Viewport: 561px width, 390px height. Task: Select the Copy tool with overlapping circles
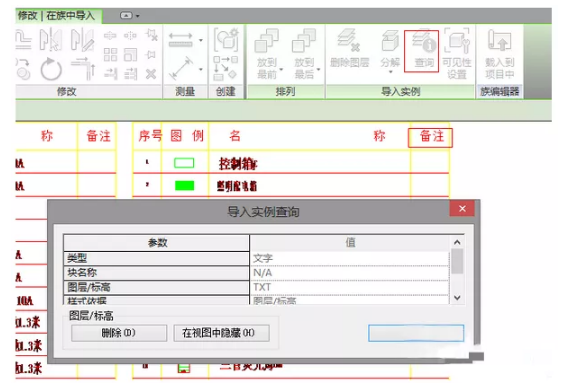(x=23, y=69)
